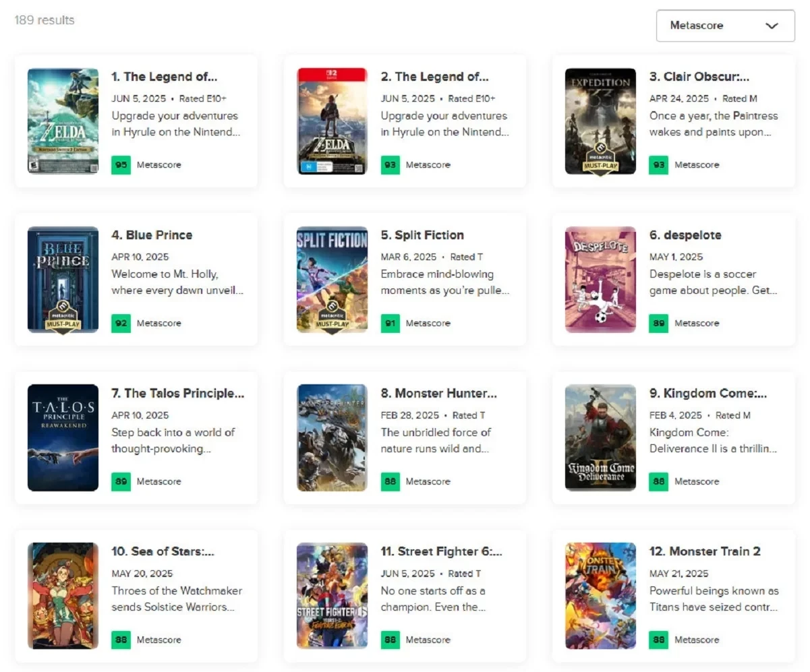Click the 95 Metascore badge
Image resolution: width=810 pixels, height=672 pixels.
(x=121, y=164)
